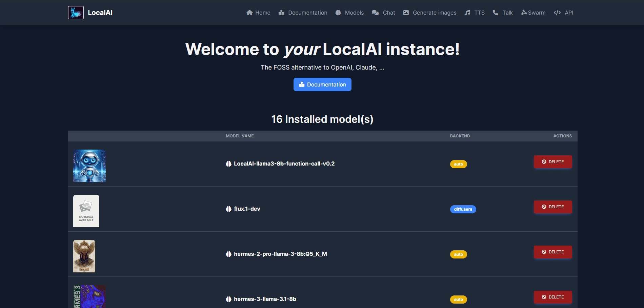Click the Talk phone icon
The width and height of the screenshot is (644, 308).
(496, 13)
